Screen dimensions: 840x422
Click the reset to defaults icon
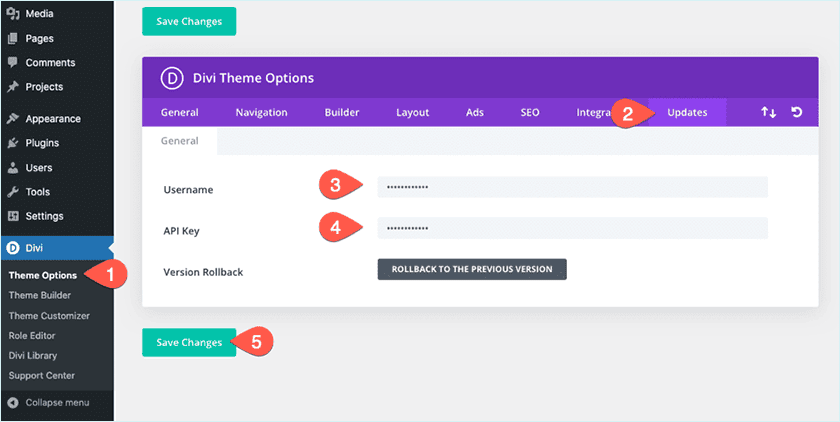797,112
